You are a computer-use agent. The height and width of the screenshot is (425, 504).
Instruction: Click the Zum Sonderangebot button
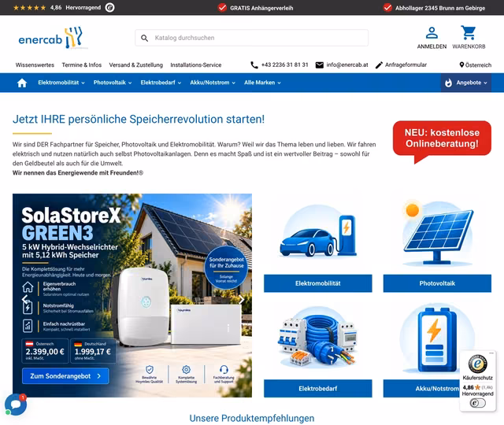tap(65, 376)
